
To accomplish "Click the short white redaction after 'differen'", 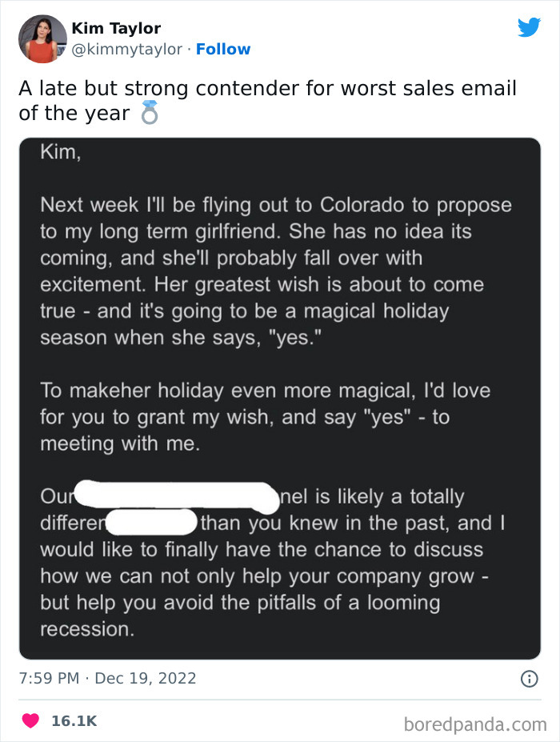I will tap(150, 523).
